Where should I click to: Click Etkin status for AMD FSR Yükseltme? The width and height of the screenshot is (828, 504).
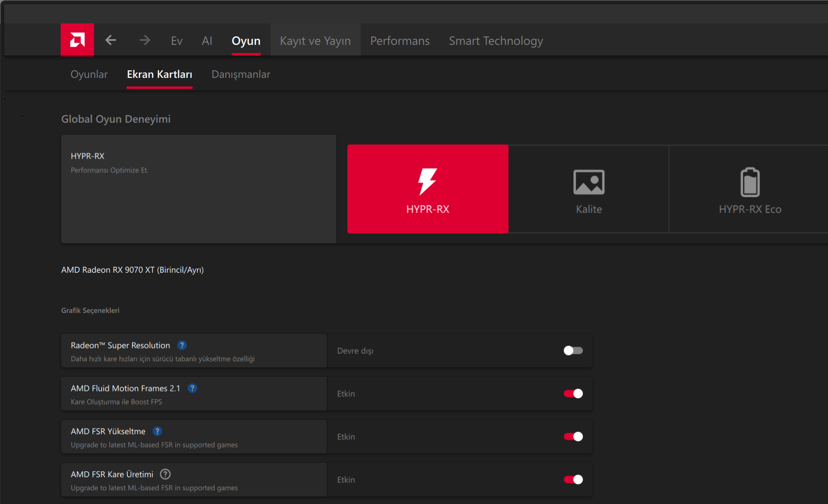click(346, 437)
